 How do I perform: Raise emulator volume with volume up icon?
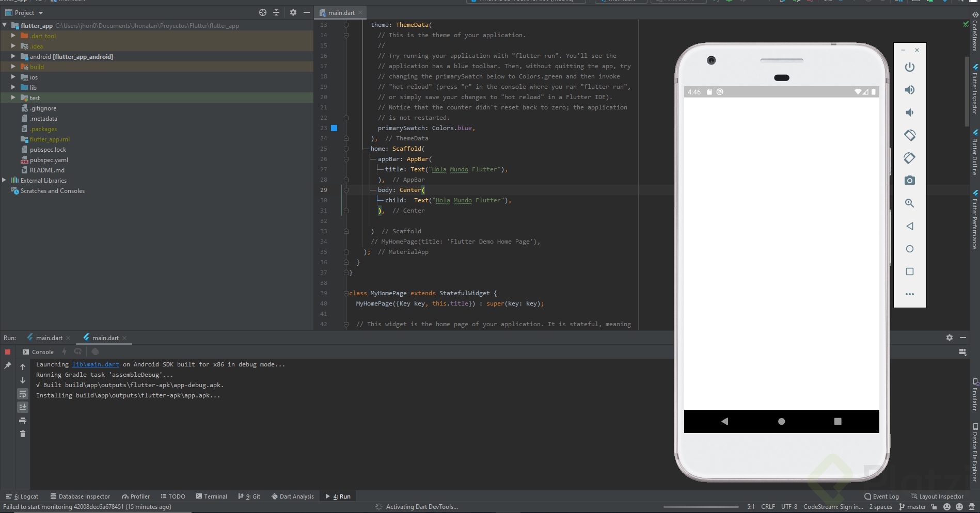coord(910,90)
